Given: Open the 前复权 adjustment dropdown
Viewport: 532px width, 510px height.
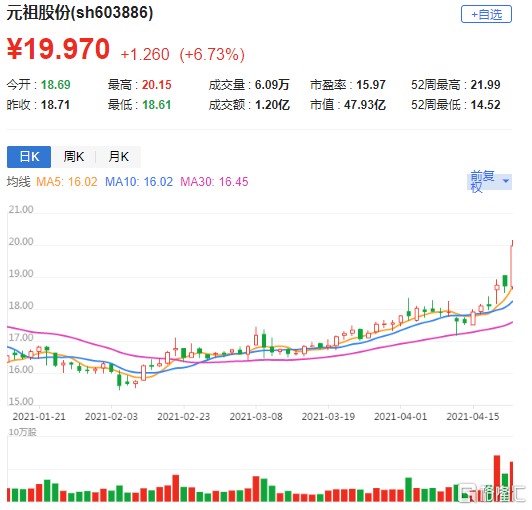Looking at the screenshot, I should tap(489, 182).
